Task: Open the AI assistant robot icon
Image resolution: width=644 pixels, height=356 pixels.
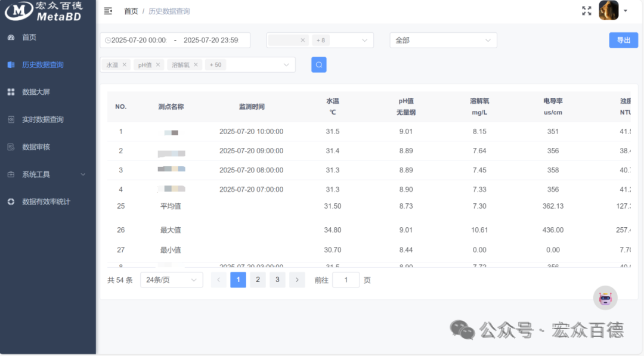Action: [605, 298]
